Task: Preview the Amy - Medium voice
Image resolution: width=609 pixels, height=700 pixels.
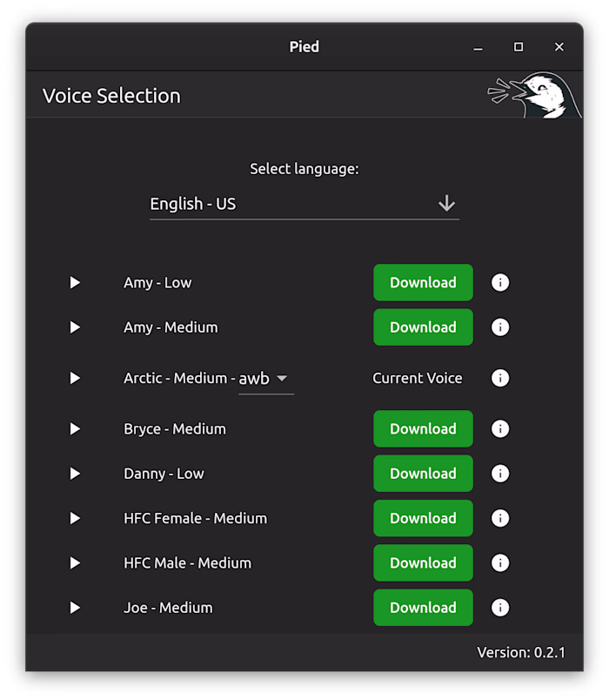Action: coord(75,327)
